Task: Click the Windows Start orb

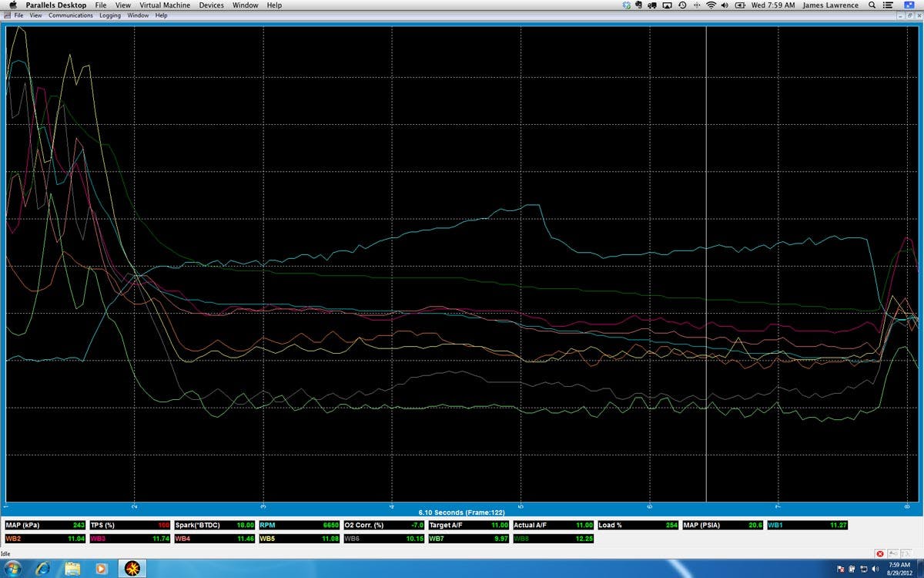Action: tap(14, 569)
